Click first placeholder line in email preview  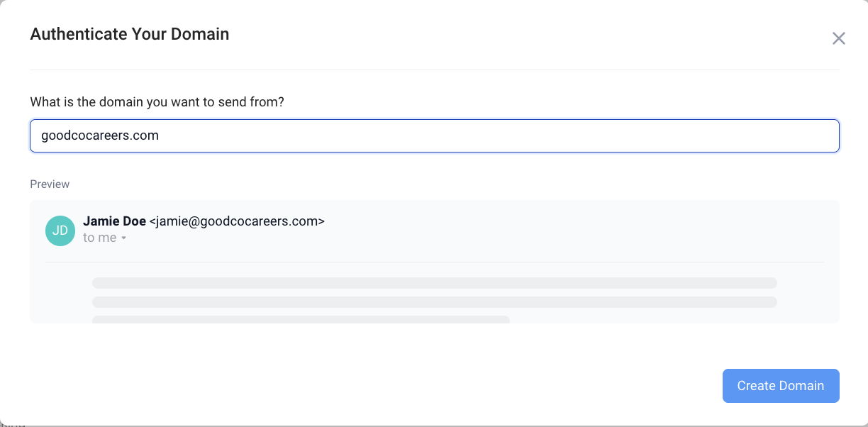(434, 282)
